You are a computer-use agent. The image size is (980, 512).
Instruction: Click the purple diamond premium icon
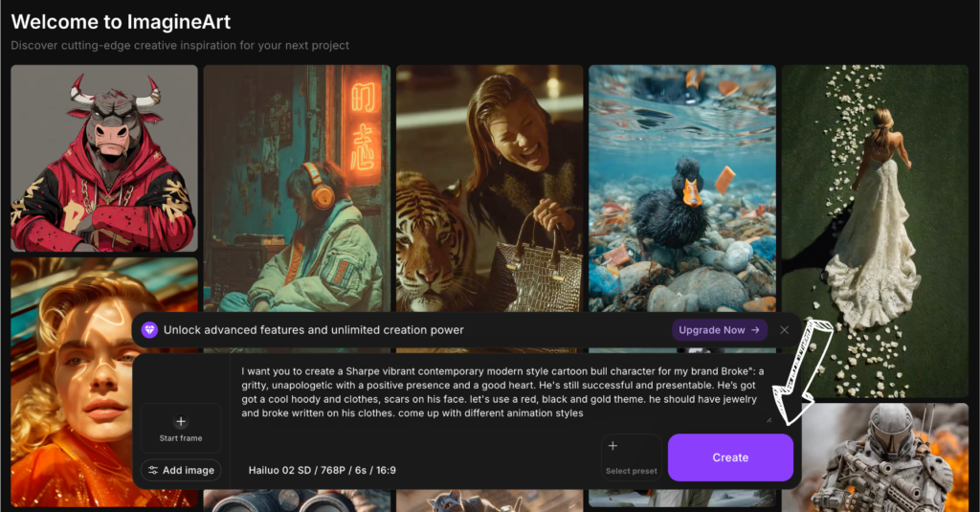pyautogui.click(x=149, y=330)
